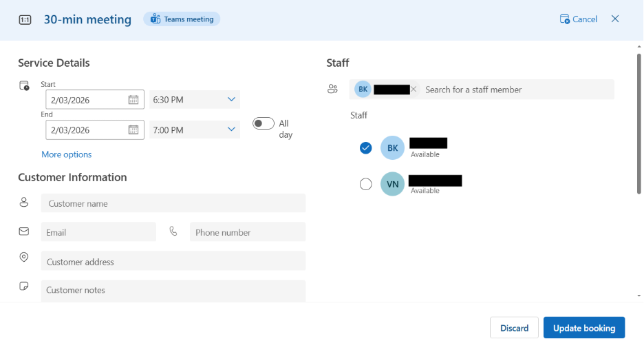Click the staff people icon

[x=332, y=89]
